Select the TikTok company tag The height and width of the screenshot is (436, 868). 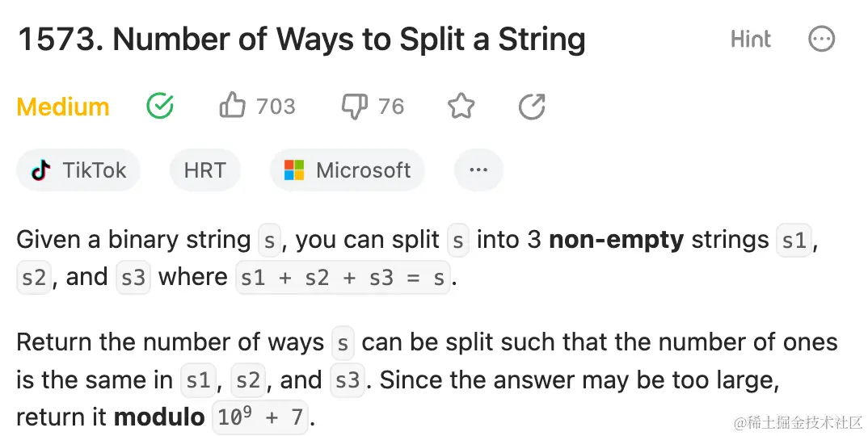pyautogui.click(x=78, y=170)
